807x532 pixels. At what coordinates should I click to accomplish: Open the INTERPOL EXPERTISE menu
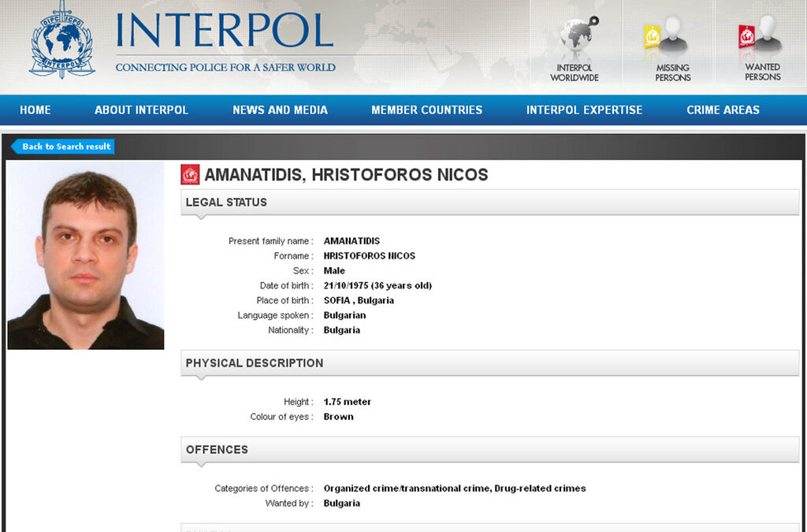click(584, 110)
